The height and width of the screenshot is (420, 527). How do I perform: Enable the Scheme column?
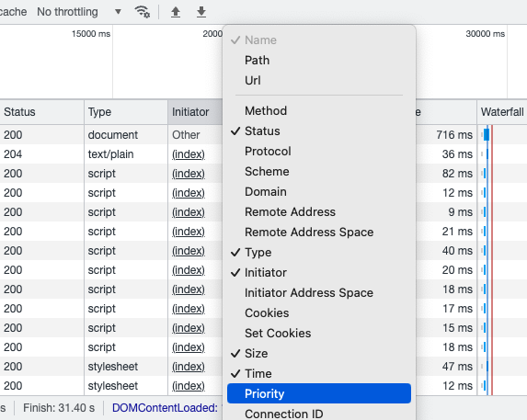(x=318, y=171)
